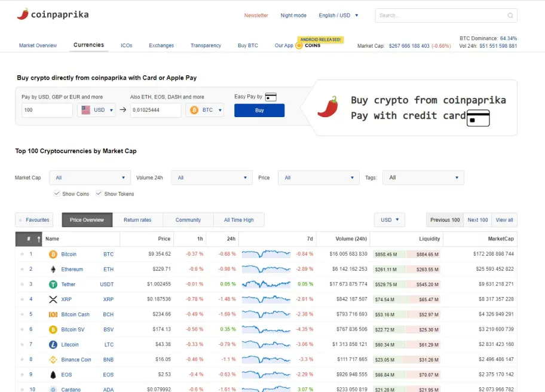The image size is (545, 392).
Task: Switch to the All Time High view
Action: click(x=239, y=220)
